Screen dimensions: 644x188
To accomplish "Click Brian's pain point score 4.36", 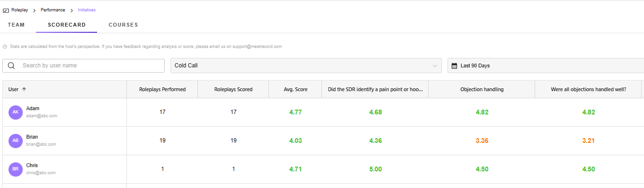I will click(x=376, y=141).
